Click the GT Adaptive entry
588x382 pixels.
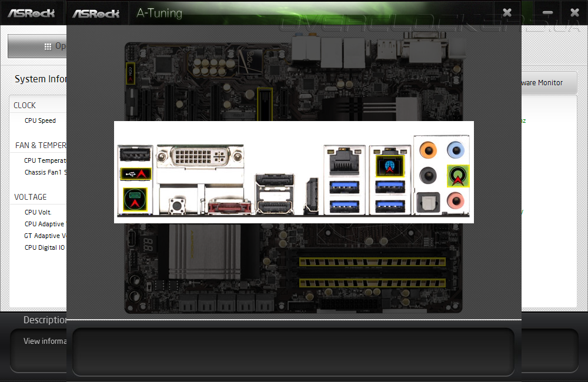(45, 236)
